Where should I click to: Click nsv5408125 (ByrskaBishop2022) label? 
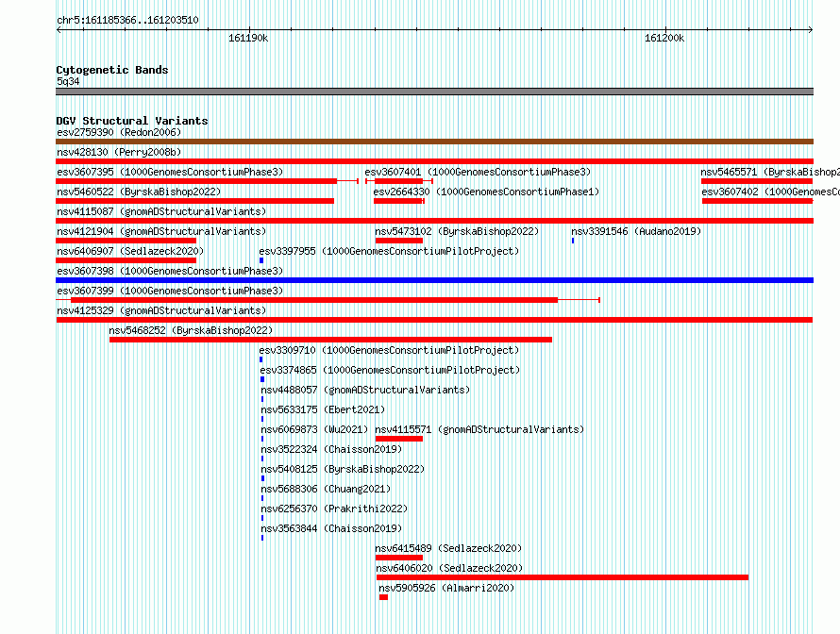(x=343, y=469)
